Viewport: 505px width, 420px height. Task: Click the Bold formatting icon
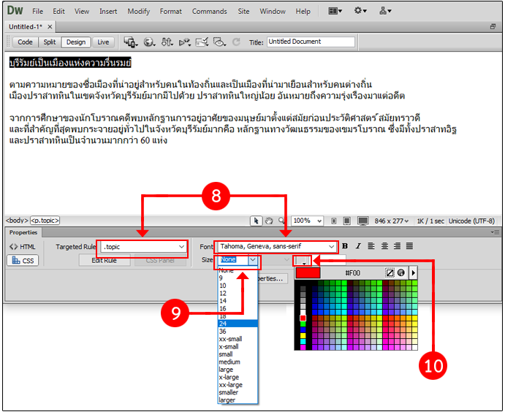tap(345, 246)
